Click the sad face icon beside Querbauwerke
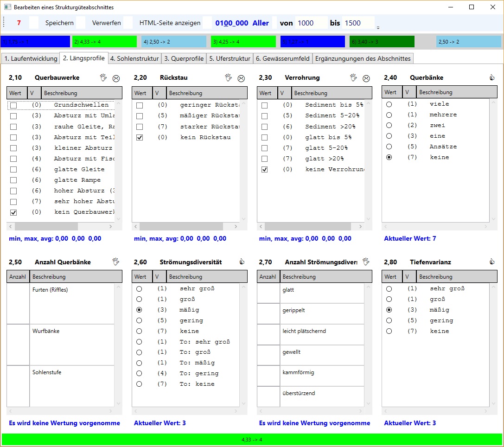The width and height of the screenshot is (504, 447). click(x=116, y=78)
